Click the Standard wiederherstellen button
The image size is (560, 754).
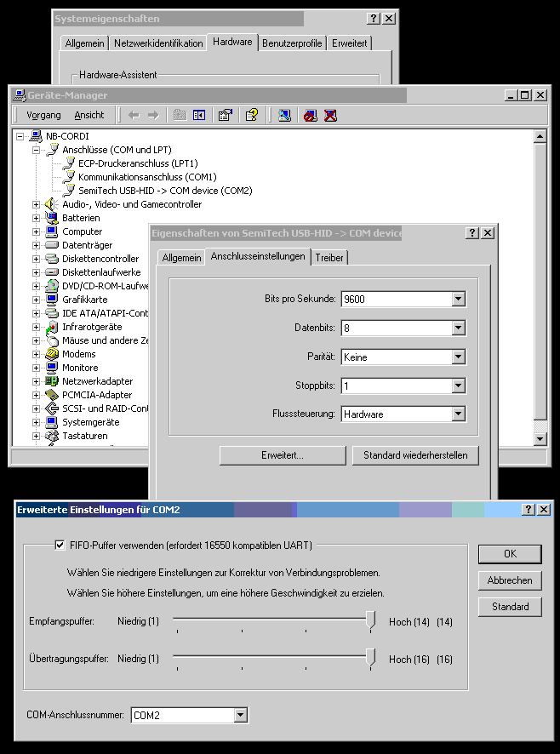[415, 455]
